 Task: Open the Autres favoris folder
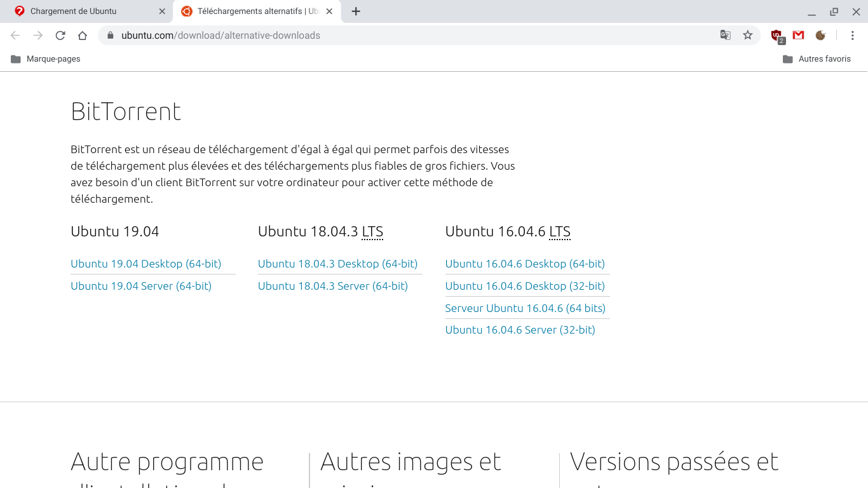point(817,59)
